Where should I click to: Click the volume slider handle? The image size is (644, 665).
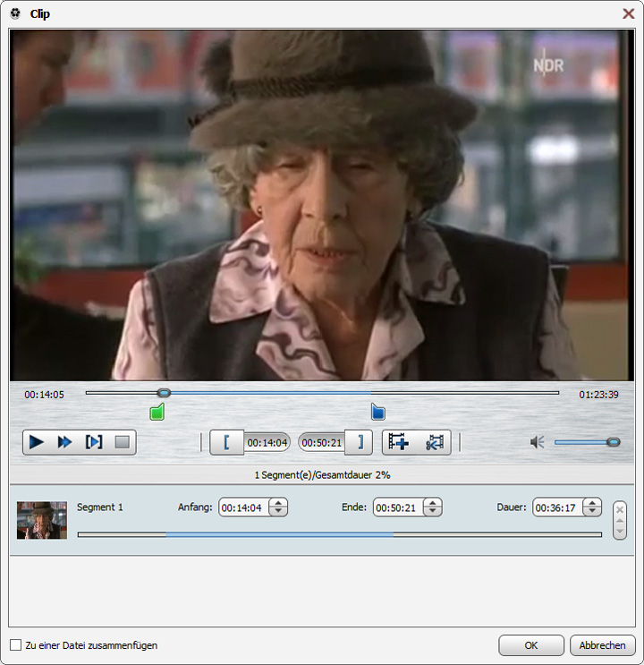coord(613,442)
